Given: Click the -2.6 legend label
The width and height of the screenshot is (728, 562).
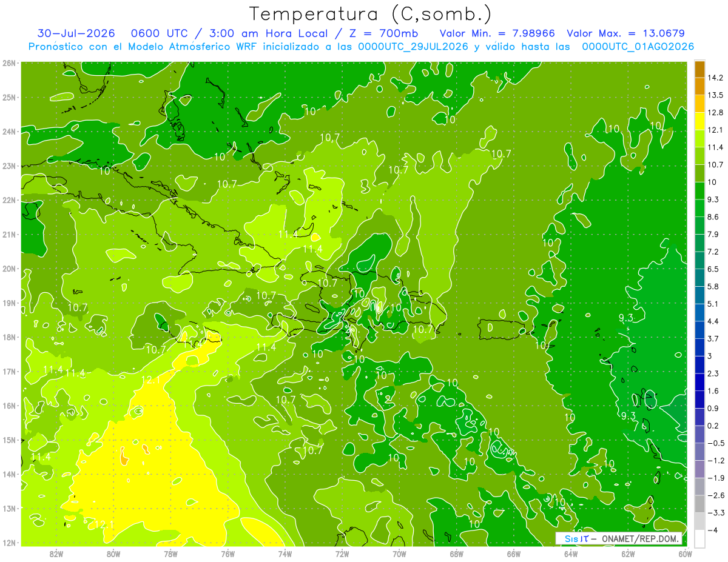Looking at the screenshot, I should tap(715, 495).
